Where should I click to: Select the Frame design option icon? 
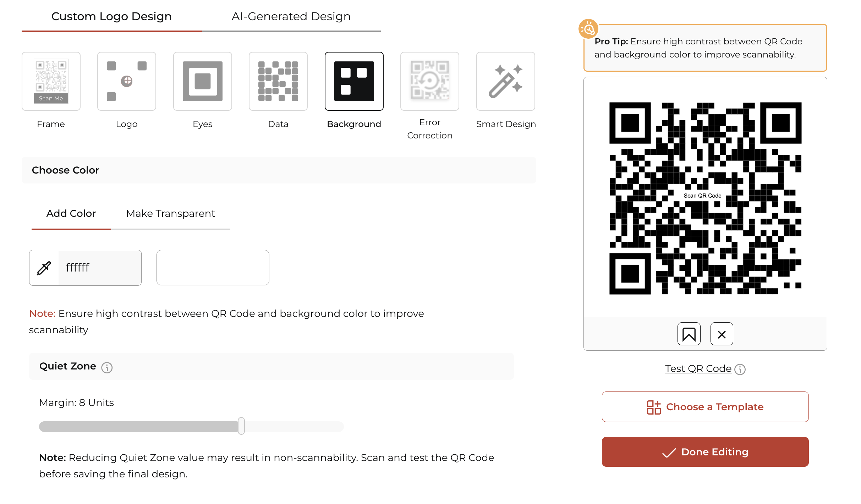tap(51, 81)
